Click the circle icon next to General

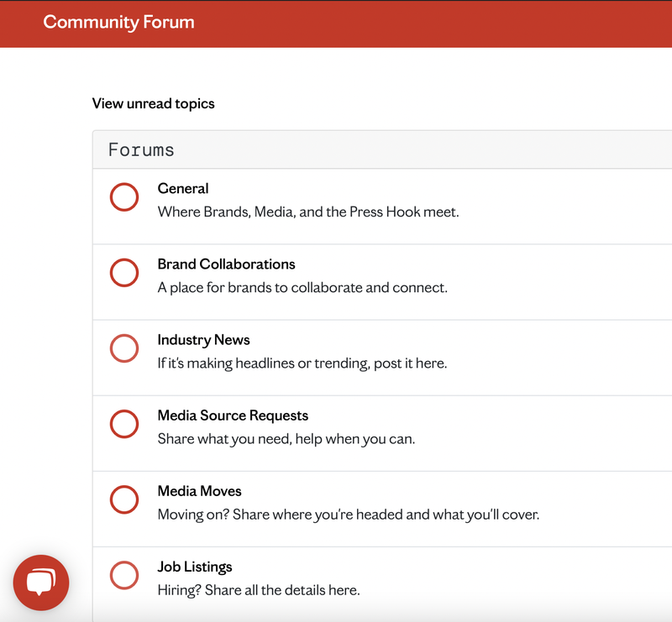click(x=124, y=197)
